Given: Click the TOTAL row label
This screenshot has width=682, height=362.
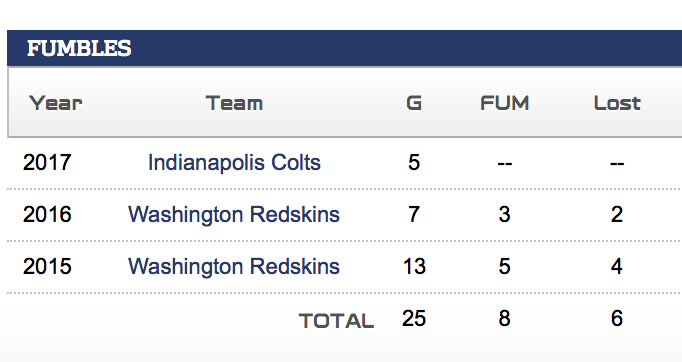Looking at the screenshot, I should pyautogui.click(x=336, y=321).
